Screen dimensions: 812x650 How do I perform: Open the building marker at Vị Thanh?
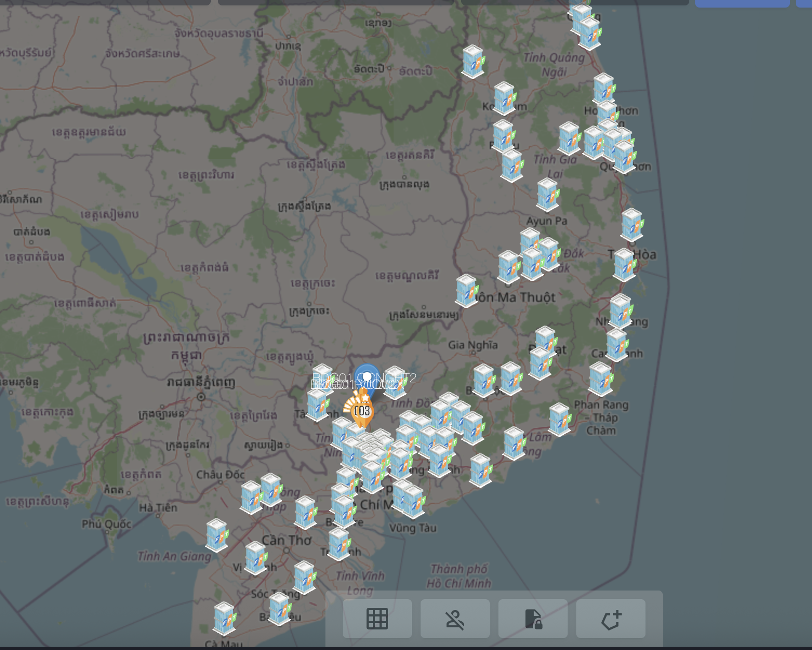(255, 557)
